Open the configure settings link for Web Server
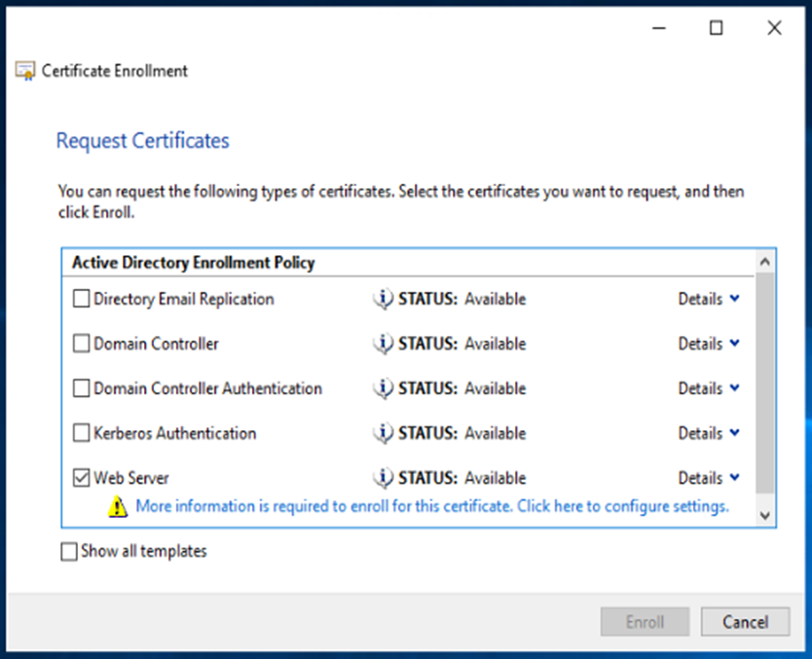The width and height of the screenshot is (812, 659). (431, 506)
